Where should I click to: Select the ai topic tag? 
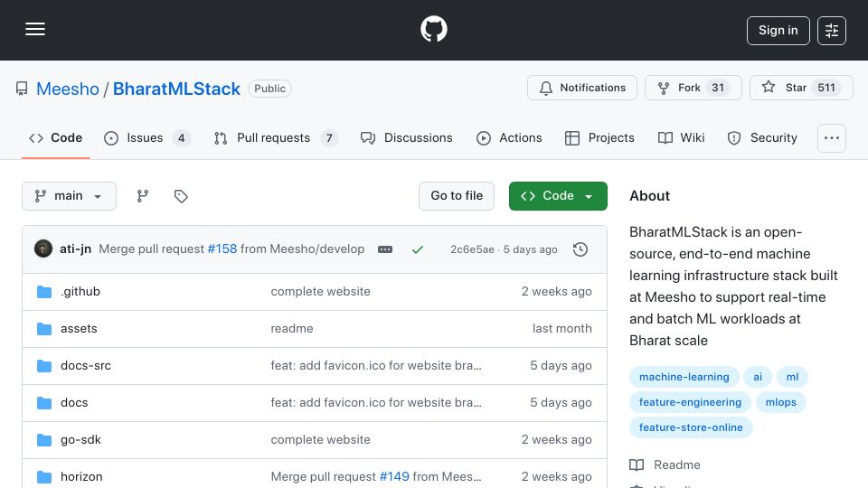click(758, 377)
